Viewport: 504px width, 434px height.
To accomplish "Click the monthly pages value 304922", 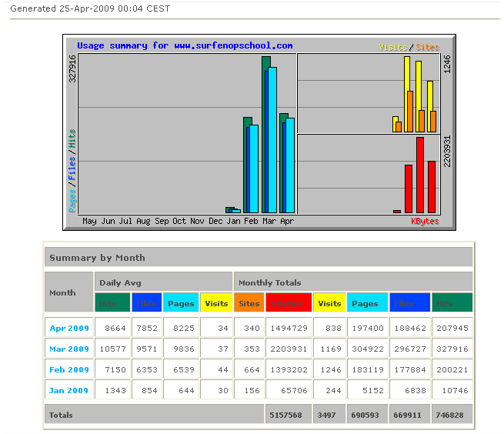I will [368, 349].
